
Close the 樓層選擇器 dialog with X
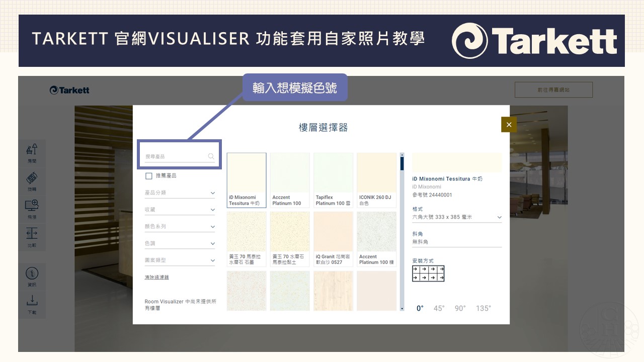tap(509, 125)
